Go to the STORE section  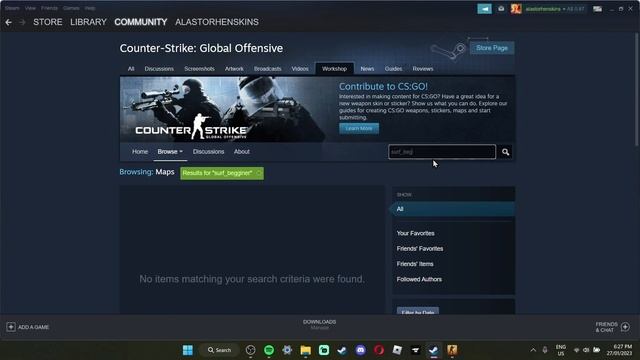tap(48, 22)
